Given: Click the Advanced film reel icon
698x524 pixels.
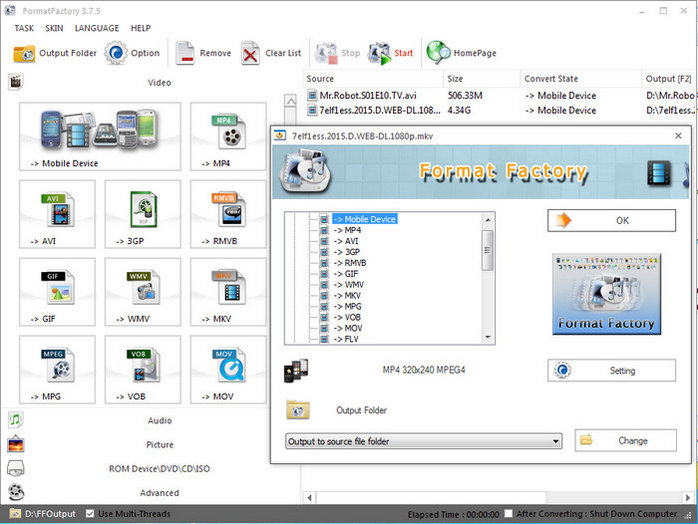Looking at the screenshot, I should [16, 492].
